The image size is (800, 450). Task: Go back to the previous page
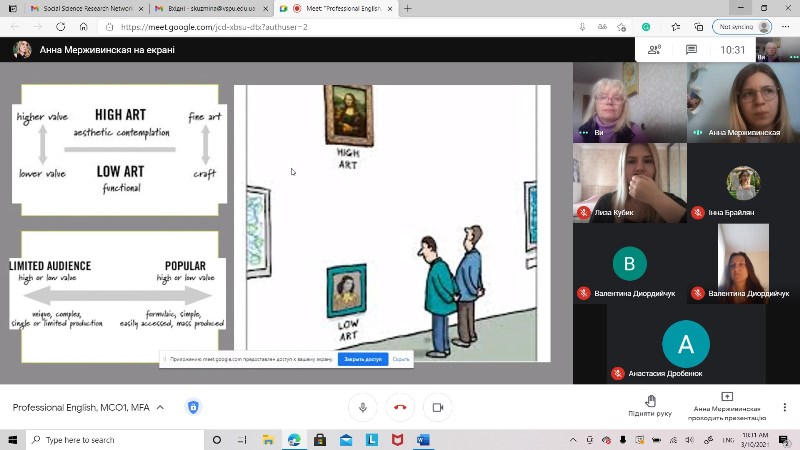(x=15, y=27)
